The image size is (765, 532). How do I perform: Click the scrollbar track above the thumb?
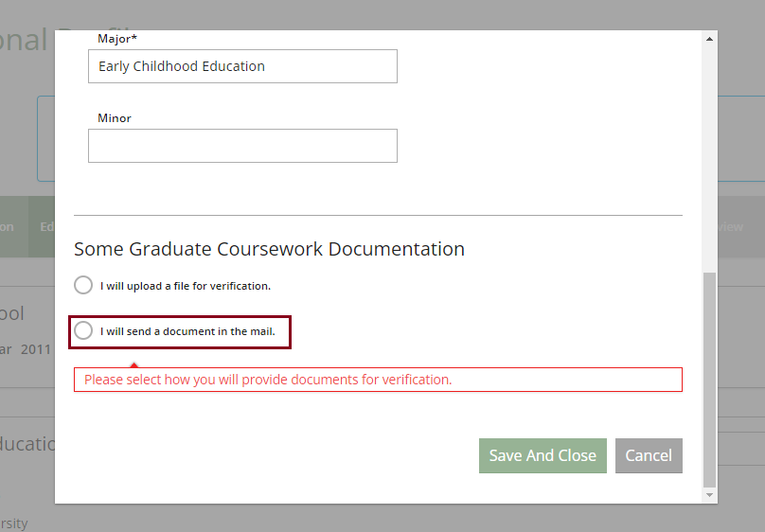coord(709,151)
